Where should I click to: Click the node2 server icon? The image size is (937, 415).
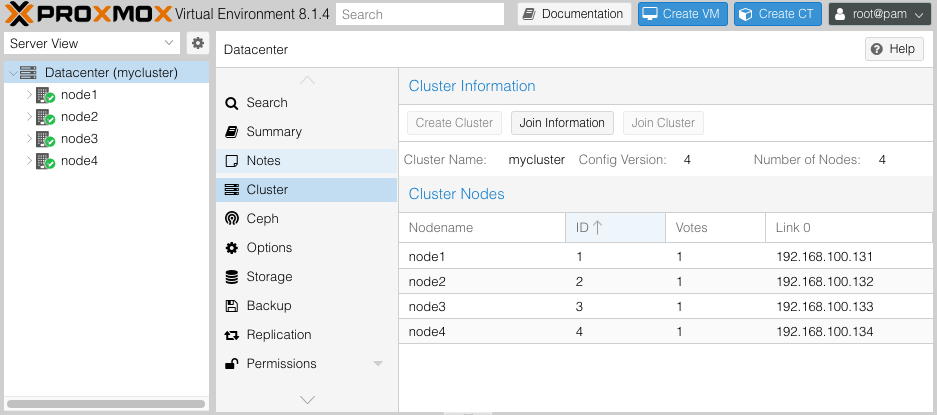[x=45, y=117]
